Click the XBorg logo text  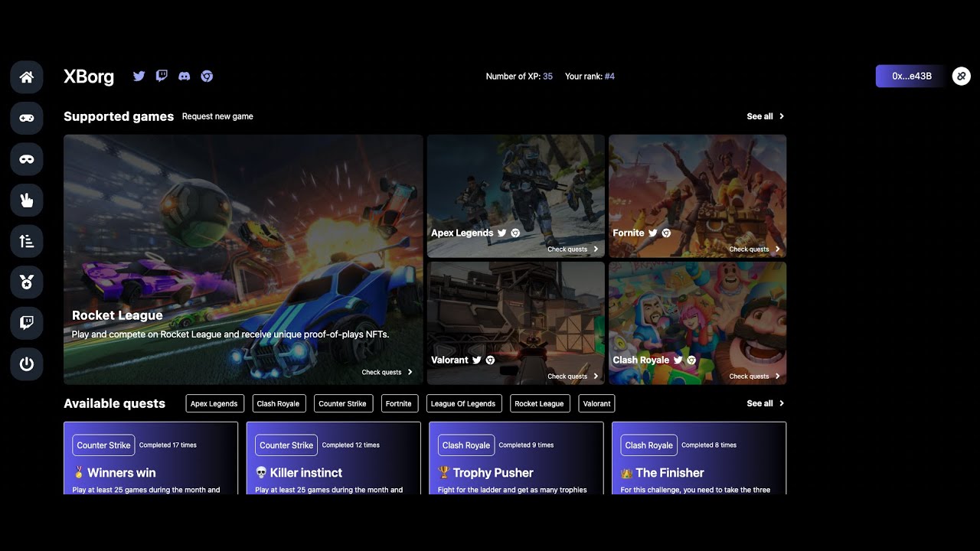tap(89, 77)
